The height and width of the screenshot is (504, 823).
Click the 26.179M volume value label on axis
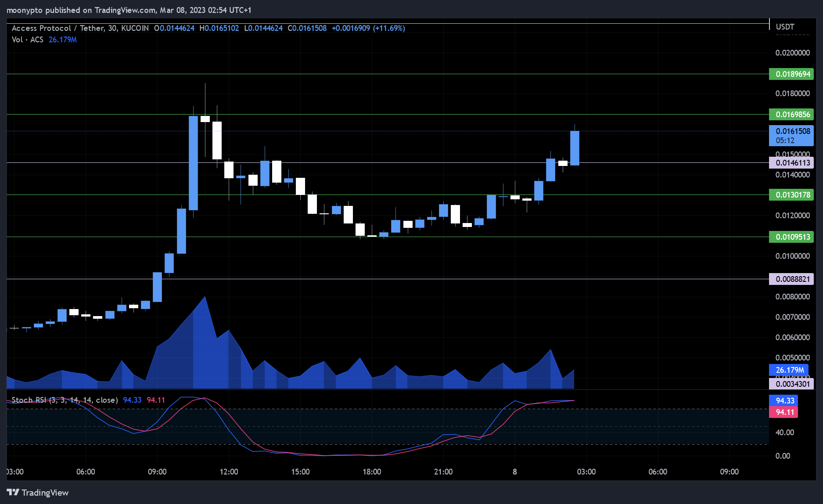tap(789, 370)
